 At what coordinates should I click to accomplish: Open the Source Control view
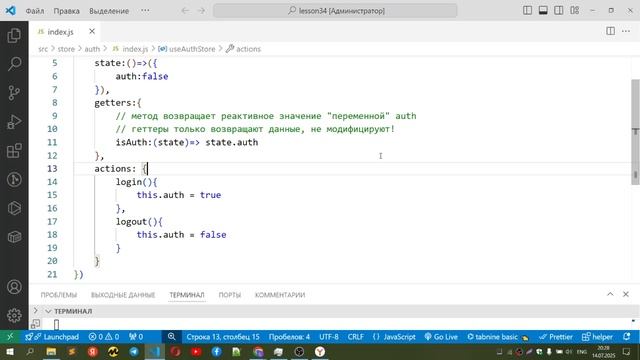click(x=14, y=93)
